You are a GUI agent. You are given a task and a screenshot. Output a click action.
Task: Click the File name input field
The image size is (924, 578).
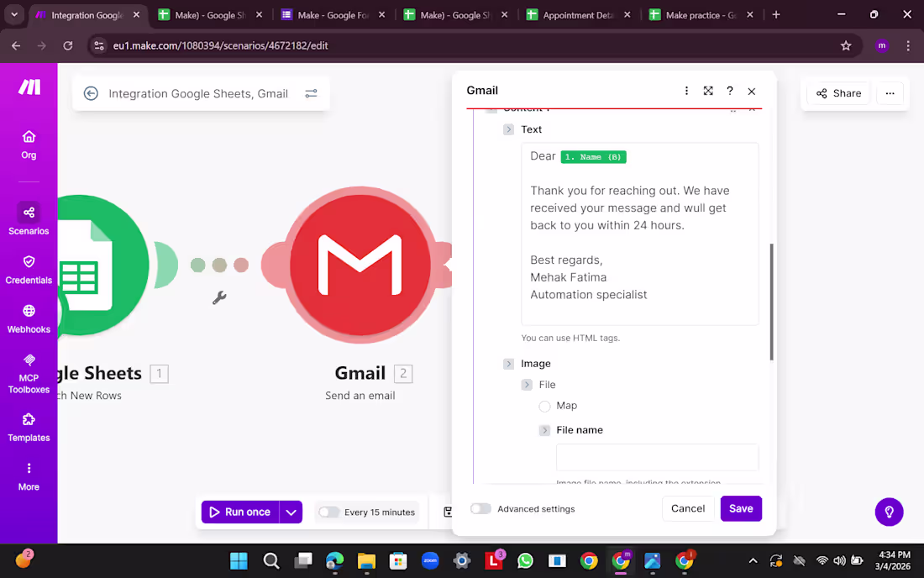click(657, 457)
